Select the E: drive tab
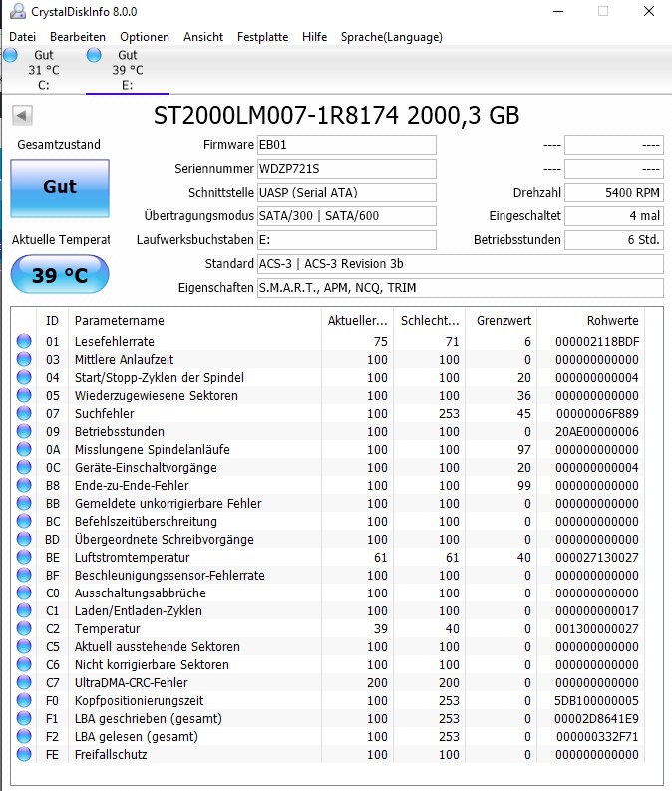 click(x=127, y=70)
